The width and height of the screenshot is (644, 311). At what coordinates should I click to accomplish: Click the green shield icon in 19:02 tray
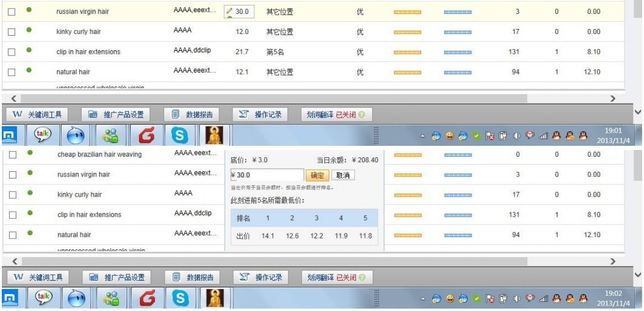(477, 299)
